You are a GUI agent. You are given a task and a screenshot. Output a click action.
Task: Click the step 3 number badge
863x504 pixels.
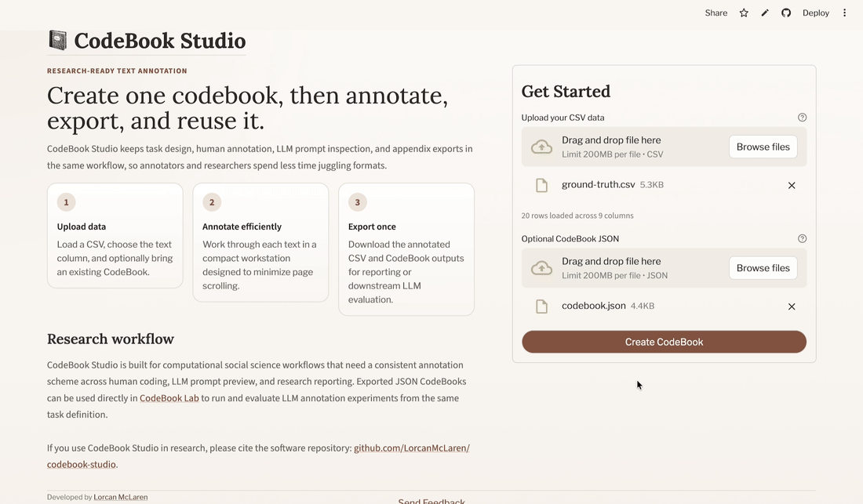point(357,202)
